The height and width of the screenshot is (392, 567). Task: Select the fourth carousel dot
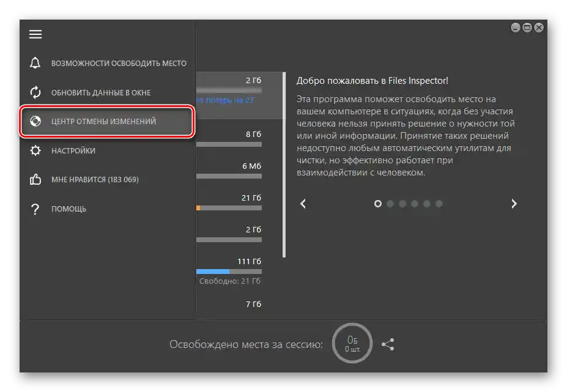415,204
